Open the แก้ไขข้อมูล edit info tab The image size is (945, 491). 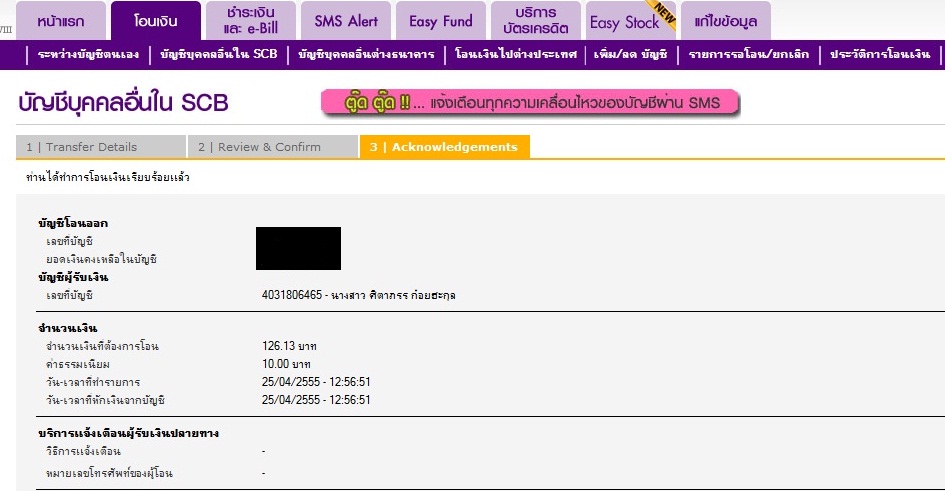(726, 20)
